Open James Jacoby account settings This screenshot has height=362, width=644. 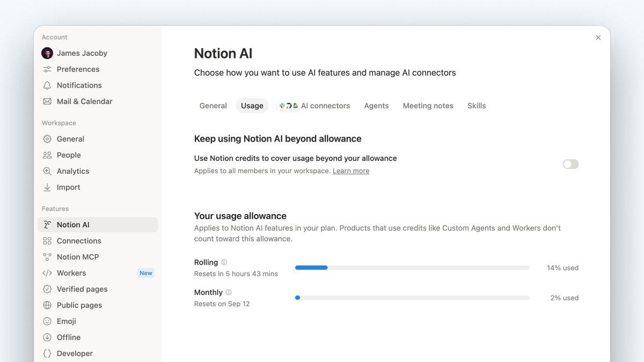point(98,53)
